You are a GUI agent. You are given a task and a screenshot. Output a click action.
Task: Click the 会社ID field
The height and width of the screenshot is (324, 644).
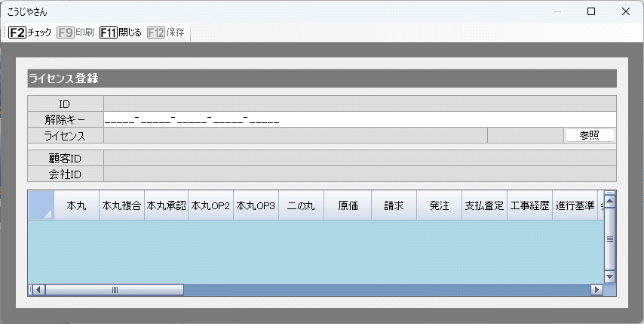360,174
